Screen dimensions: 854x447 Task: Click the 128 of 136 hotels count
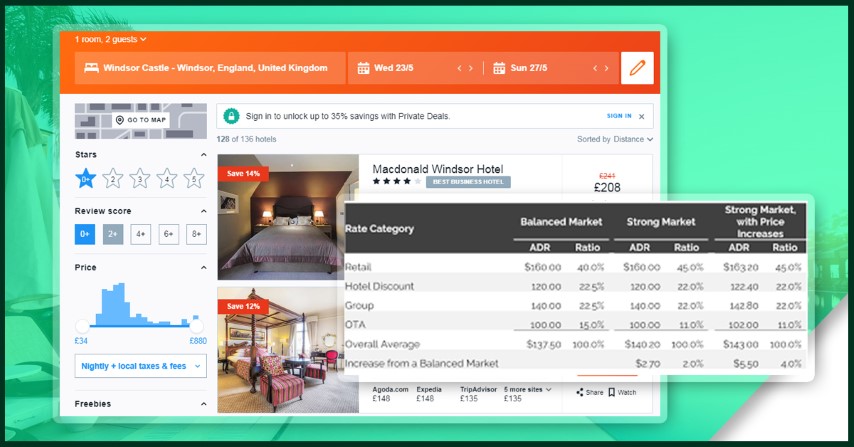[x=246, y=139]
